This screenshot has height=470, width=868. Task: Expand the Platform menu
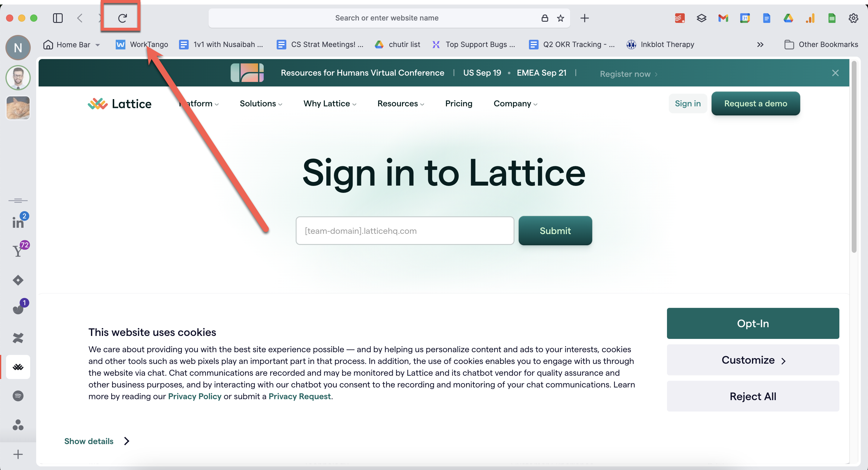click(199, 103)
